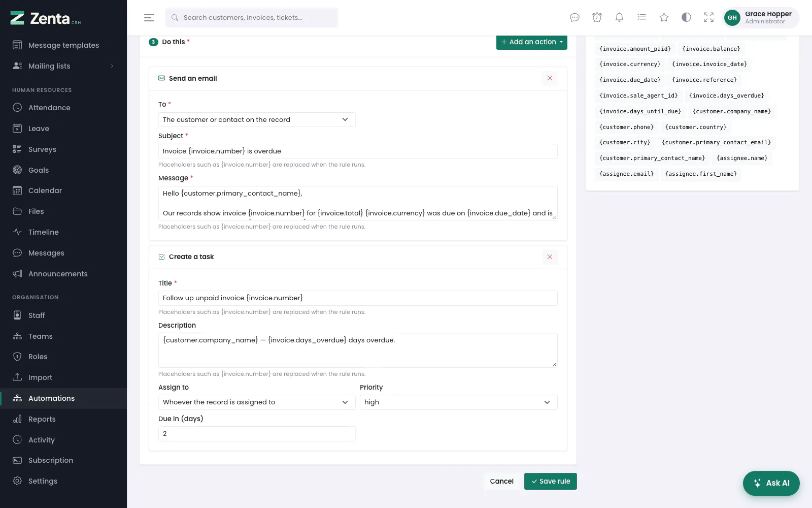Click Cancel button
This screenshot has height=508, width=812.
click(x=501, y=482)
